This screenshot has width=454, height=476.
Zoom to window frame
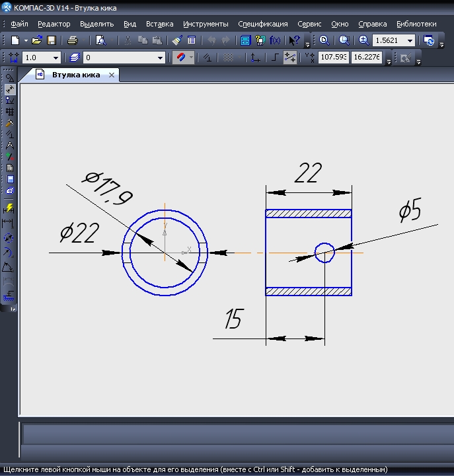(x=344, y=40)
